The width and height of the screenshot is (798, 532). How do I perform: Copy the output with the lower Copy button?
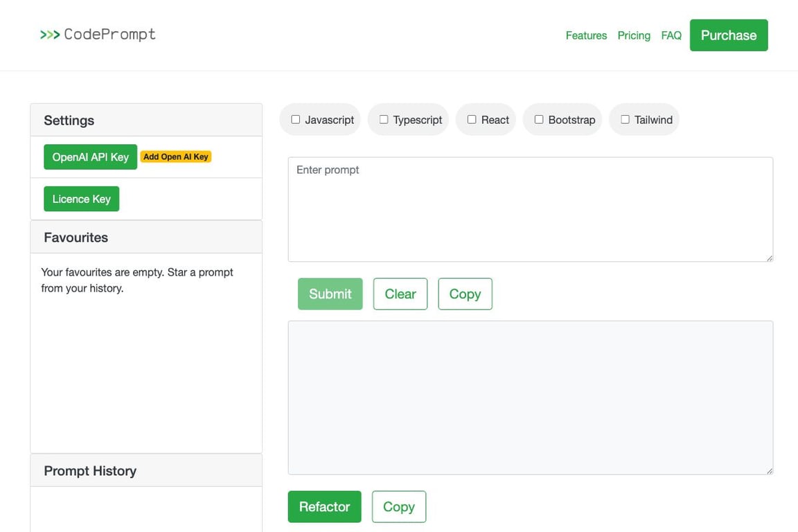399,506
